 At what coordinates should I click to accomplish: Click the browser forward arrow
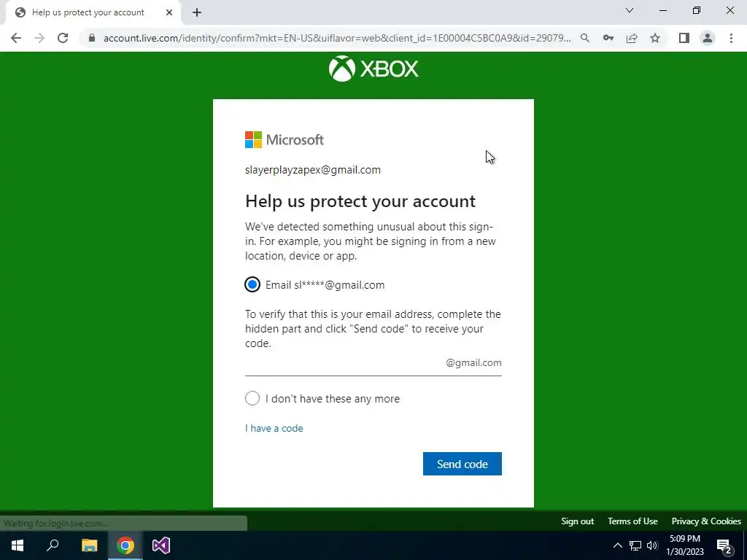pyautogui.click(x=39, y=38)
